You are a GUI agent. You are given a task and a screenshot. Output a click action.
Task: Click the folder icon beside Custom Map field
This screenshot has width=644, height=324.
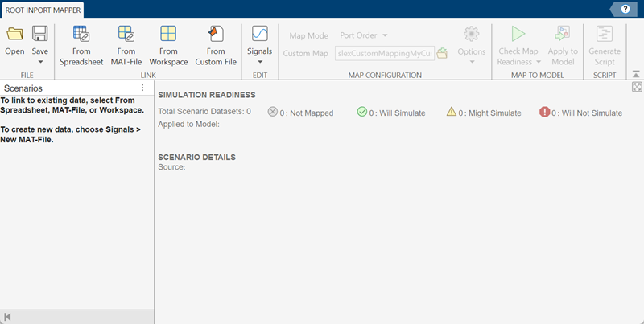442,53
